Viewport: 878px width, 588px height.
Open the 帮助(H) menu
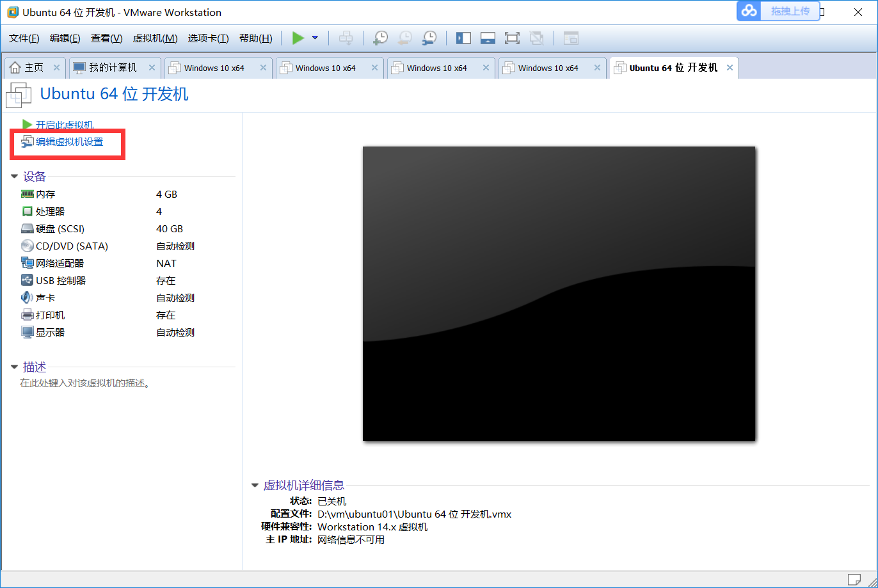(x=255, y=38)
